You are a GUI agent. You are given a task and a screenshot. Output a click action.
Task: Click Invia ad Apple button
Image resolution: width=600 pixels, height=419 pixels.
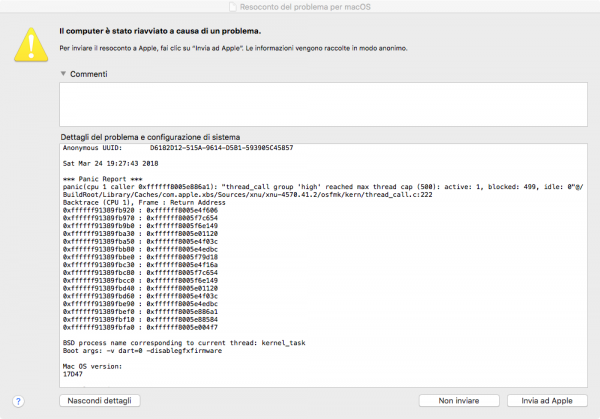[x=547, y=401]
